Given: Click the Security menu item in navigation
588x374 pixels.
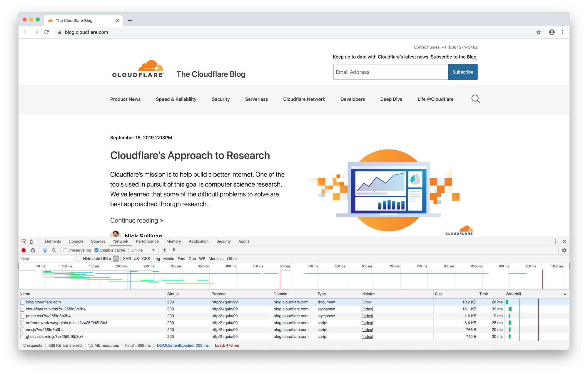Looking at the screenshot, I should tap(221, 99).
